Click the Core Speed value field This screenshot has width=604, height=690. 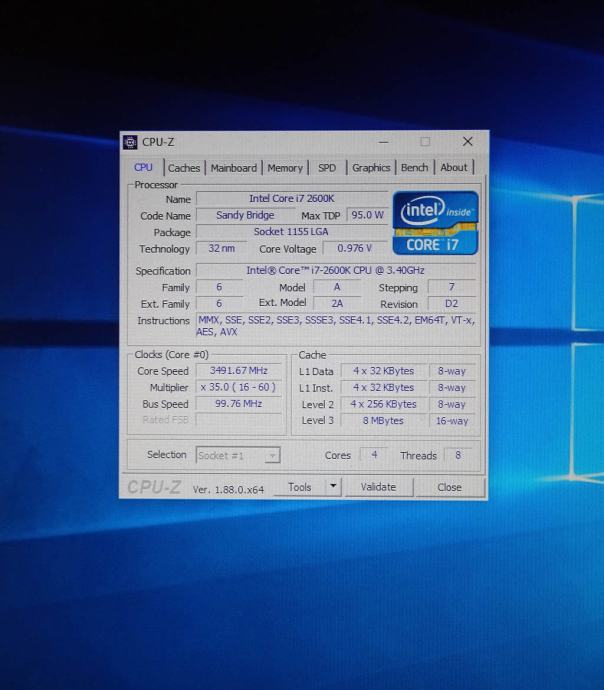(239, 371)
